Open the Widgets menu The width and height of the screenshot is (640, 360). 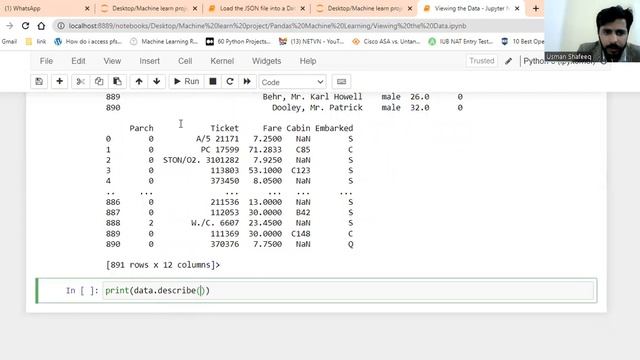267,61
